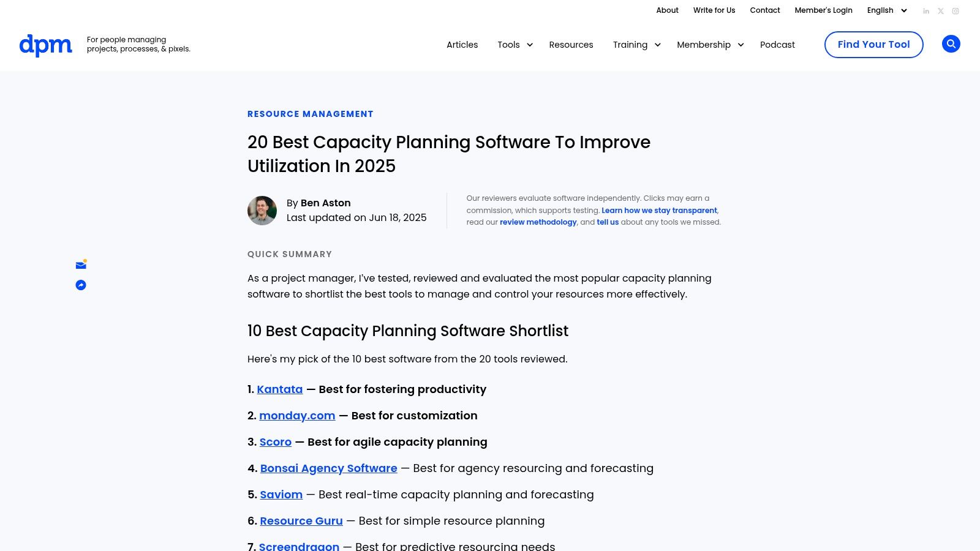Go to the About page
Viewport: 980px width, 551px height.
(x=667, y=10)
